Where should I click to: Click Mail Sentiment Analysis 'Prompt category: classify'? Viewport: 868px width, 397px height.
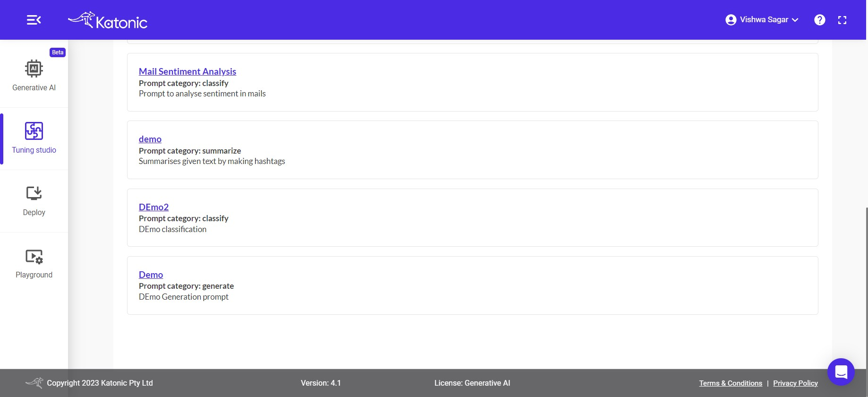pyautogui.click(x=184, y=83)
